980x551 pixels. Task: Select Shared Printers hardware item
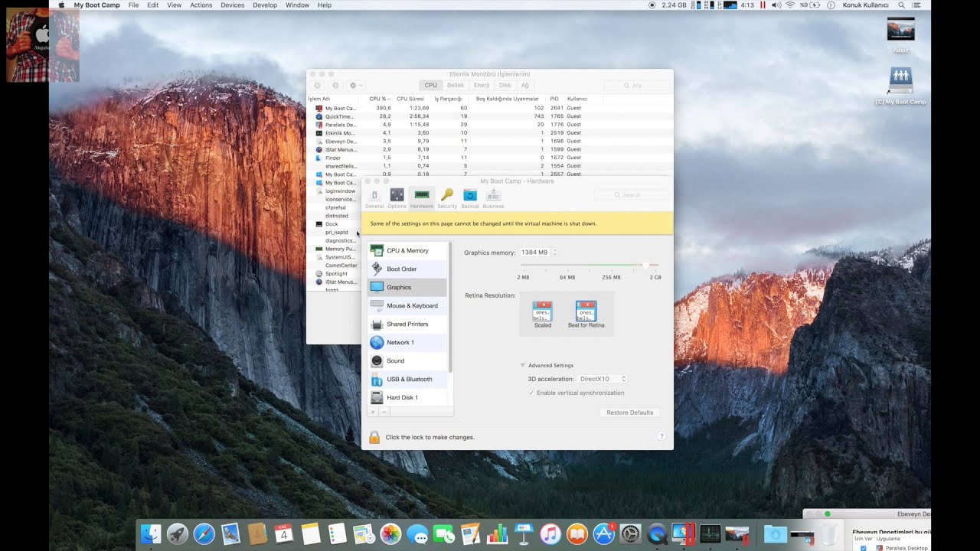tap(407, 324)
